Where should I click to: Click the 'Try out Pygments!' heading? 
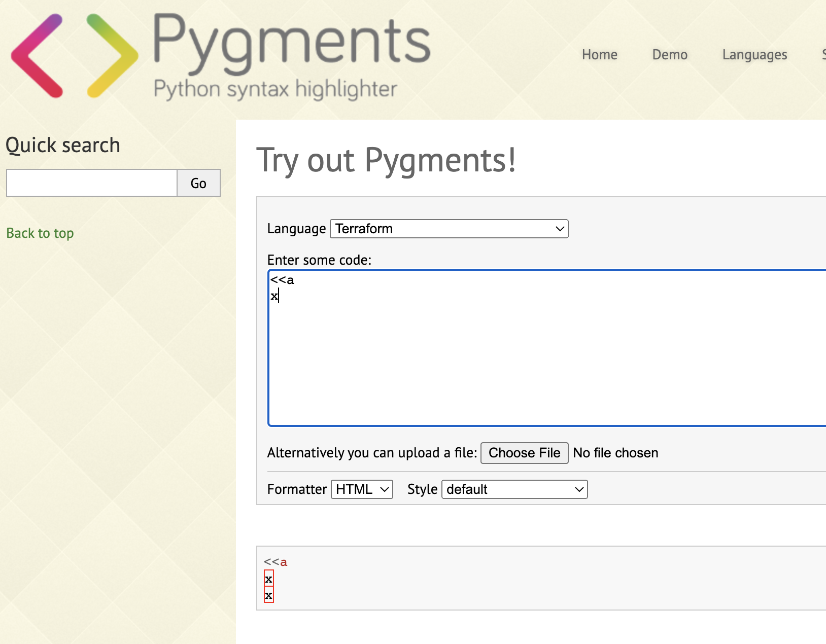(386, 160)
